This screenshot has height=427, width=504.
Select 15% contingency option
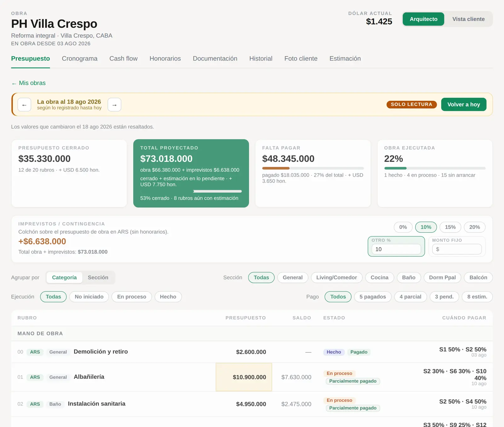pos(450,227)
